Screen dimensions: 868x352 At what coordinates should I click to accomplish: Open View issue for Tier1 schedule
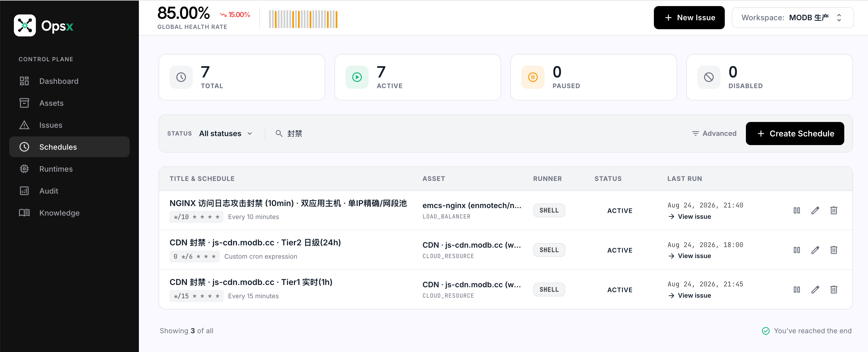tap(689, 295)
